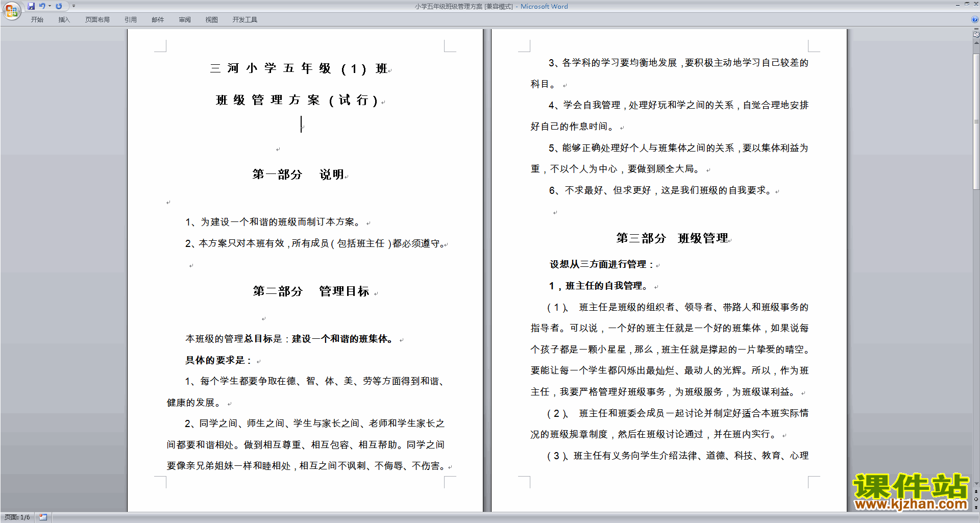The height and width of the screenshot is (523, 980).
Task: Open the 邮件 tab
Action: point(158,20)
